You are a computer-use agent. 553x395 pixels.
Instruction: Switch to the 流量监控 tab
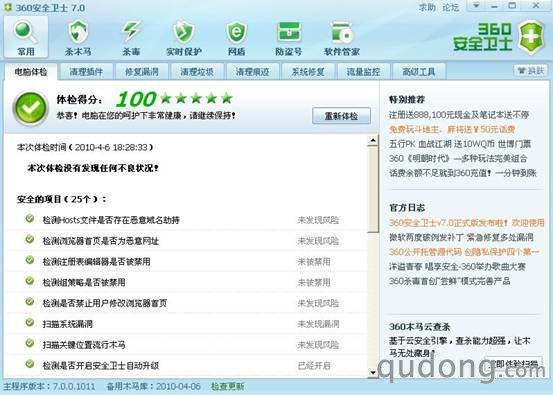tap(364, 72)
